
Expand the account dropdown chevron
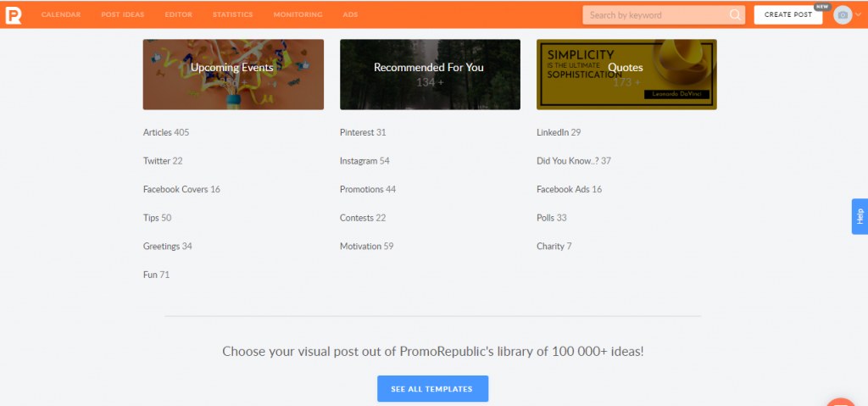(859, 15)
